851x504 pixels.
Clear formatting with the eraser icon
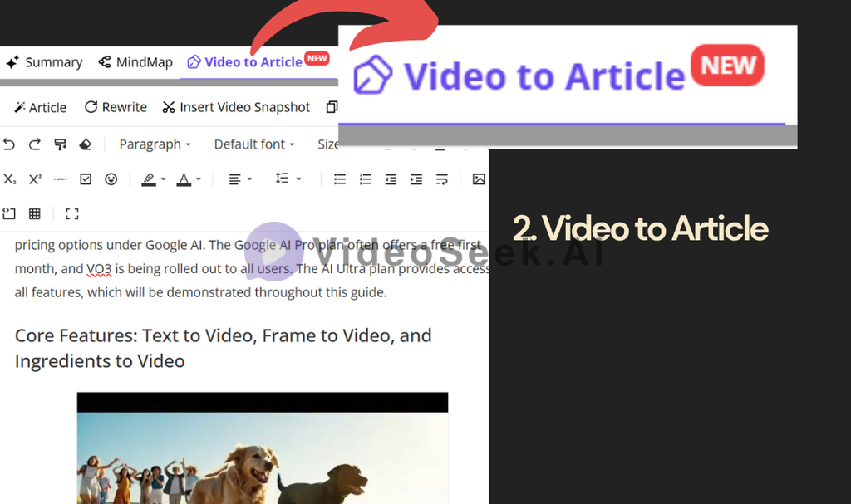(x=86, y=144)
